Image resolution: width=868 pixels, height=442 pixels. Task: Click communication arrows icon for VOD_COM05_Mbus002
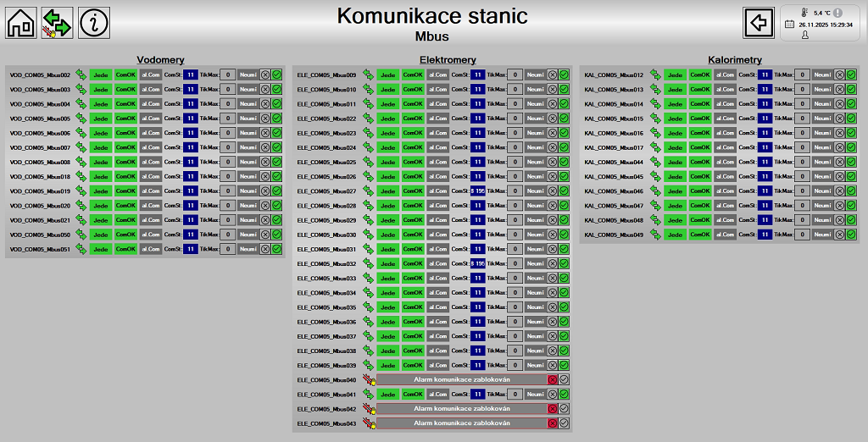(81, 75)
